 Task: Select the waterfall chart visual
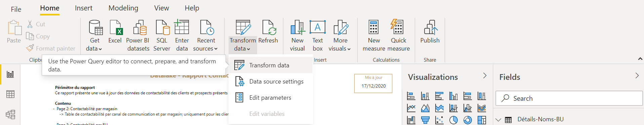(x=411, y=120)
